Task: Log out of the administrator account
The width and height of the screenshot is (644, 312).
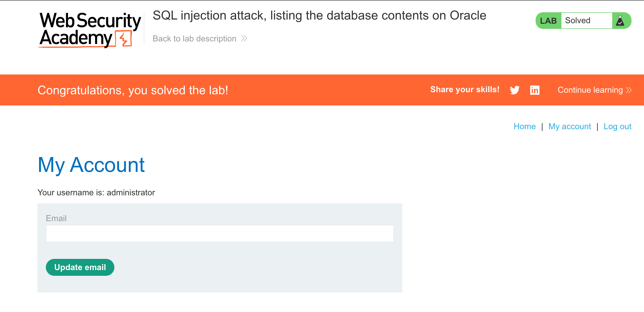Action: tap(617, 126)
